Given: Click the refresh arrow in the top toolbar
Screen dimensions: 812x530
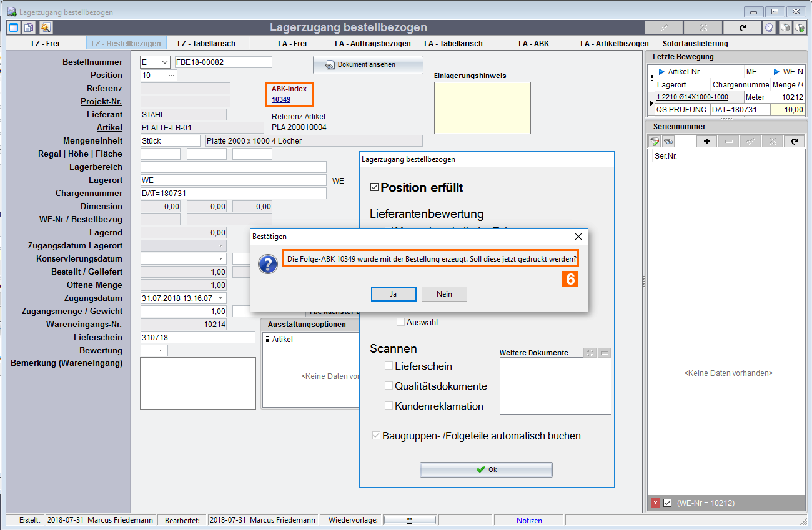Looking at the screenshot, I should click(x=742, y=27).
